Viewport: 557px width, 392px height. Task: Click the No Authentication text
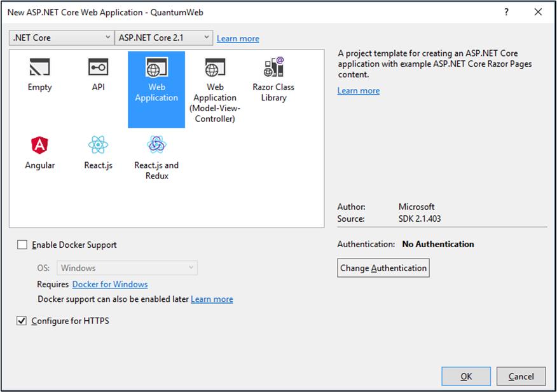pos(438,245)
